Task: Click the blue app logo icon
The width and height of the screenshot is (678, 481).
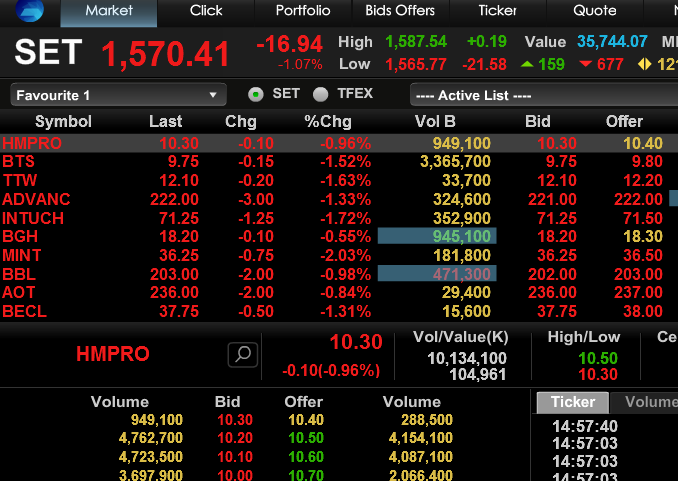Action: click(x=29, y=10)
